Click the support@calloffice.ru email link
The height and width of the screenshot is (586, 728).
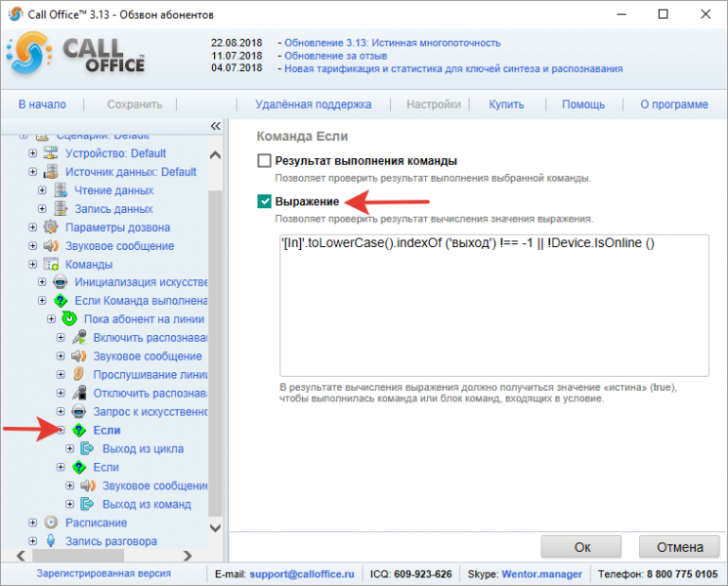click(302, 574)
